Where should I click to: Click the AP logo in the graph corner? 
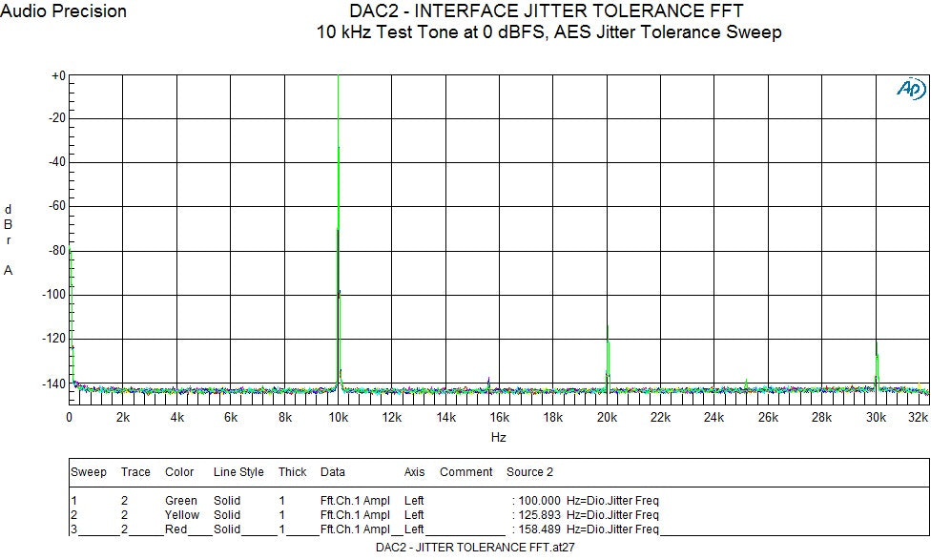pyautogui.click(x=907, y=88)
